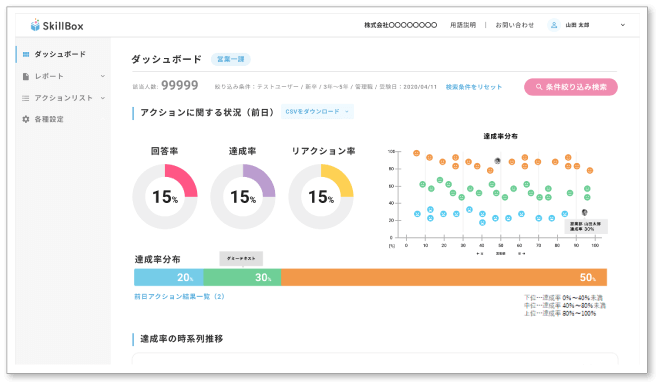
Task: Click the 検索条件をリセット link
Action: coord(474,87)
